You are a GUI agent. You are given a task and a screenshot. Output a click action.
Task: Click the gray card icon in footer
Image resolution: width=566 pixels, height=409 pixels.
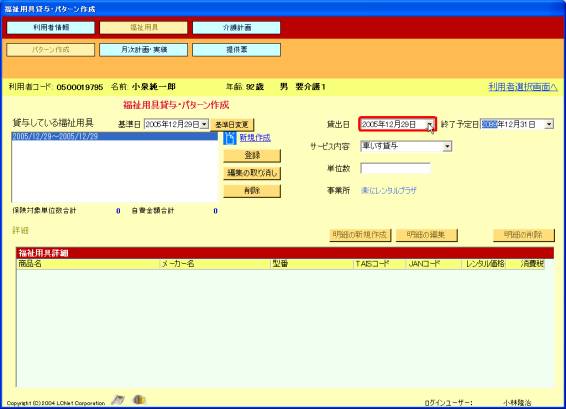pos(118,400)
